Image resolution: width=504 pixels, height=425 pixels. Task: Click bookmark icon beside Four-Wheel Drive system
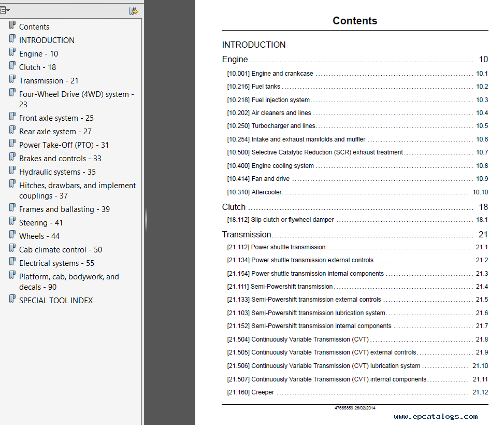pyautogui.click(x=12, y=93)
